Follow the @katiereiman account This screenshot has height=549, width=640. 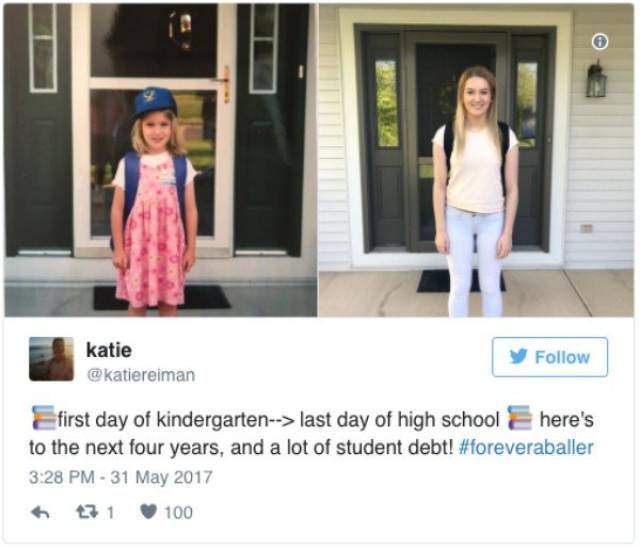coord(550,357)
